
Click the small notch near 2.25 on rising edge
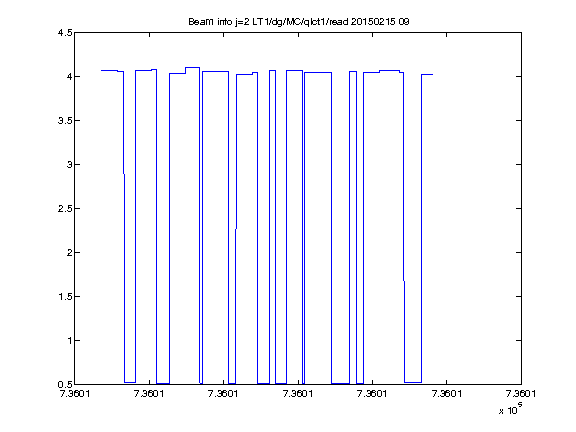coord(236,229)
